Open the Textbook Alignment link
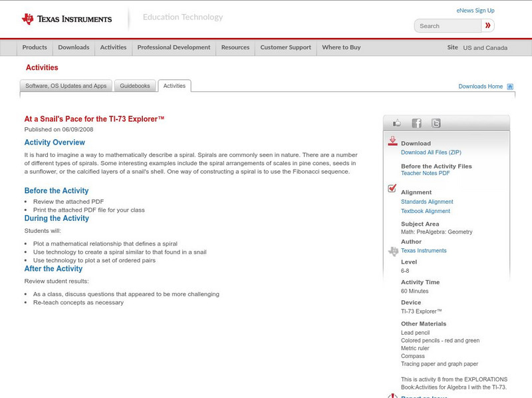Image resolution: width=532 pixels, height=398 pixels. pos(426,211)
